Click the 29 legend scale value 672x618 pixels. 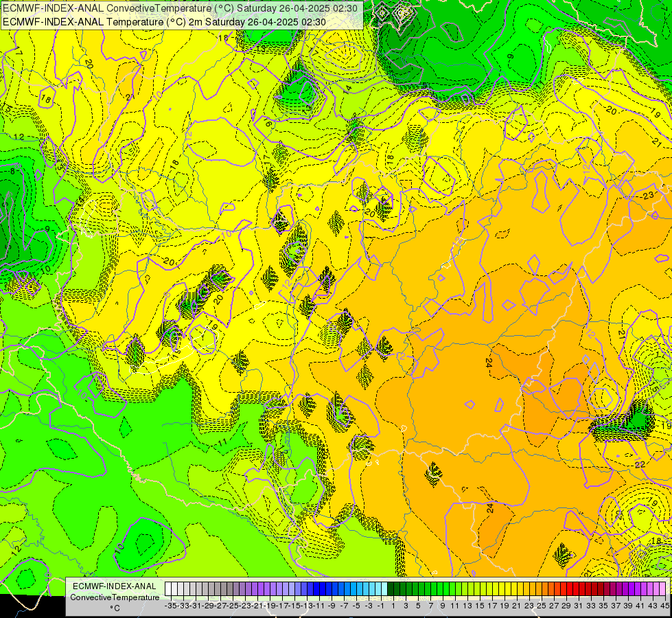[566, 606]
